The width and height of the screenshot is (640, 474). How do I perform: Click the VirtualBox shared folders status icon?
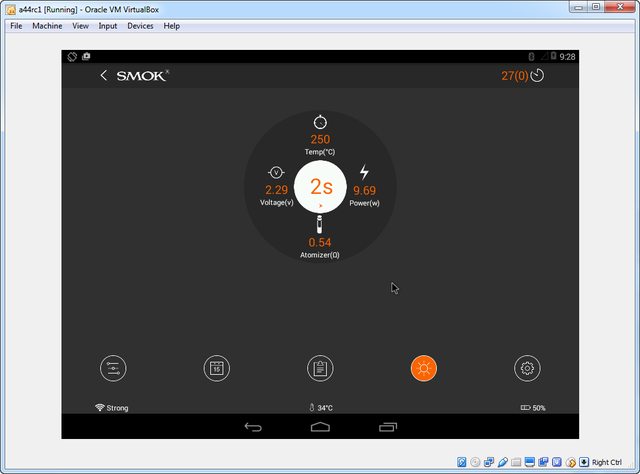point(516,462)
